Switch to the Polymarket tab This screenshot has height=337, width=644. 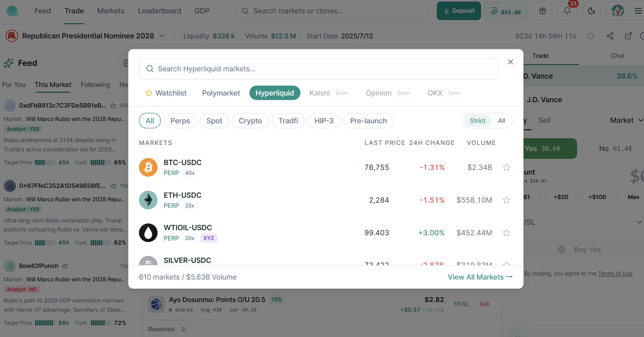coord(221,93)
